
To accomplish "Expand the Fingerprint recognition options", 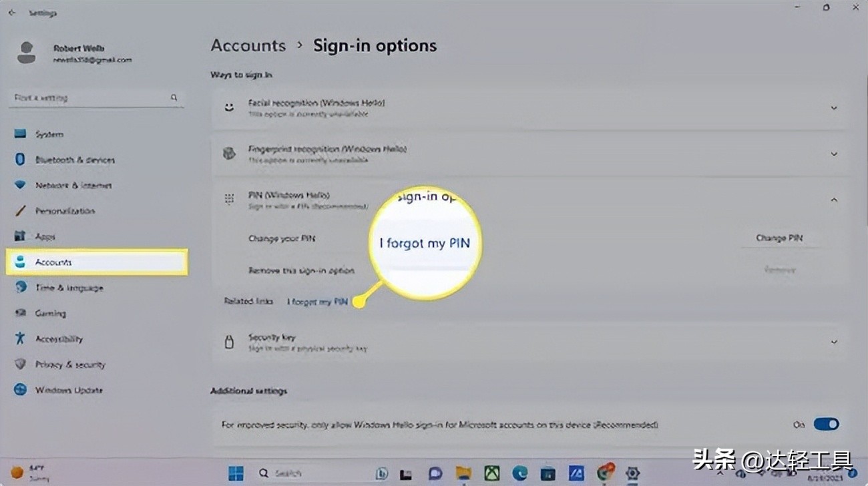I will point(833,154).
